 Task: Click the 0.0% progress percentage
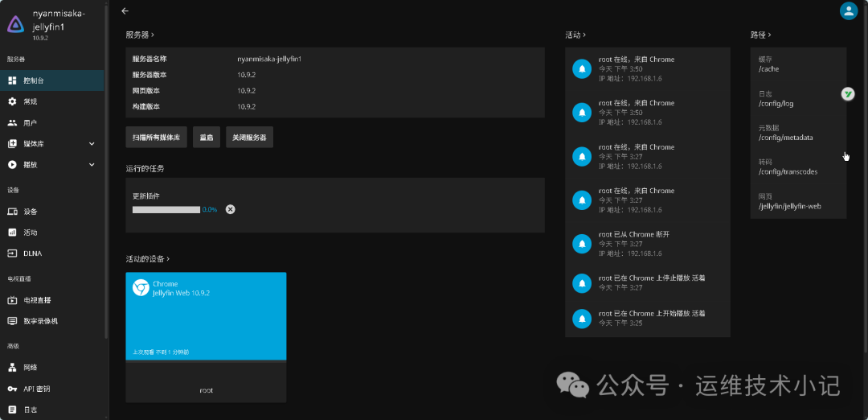click(210, 209)
